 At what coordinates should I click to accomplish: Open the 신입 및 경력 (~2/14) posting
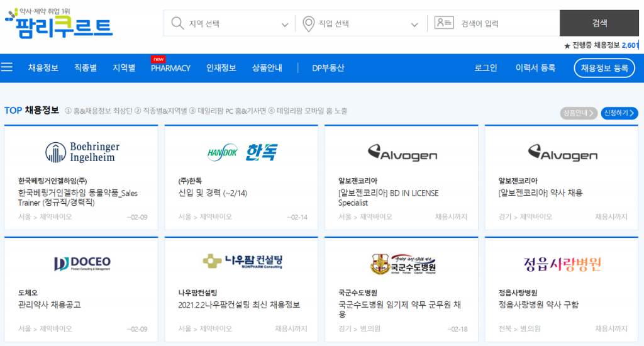(x=213, y=193)
